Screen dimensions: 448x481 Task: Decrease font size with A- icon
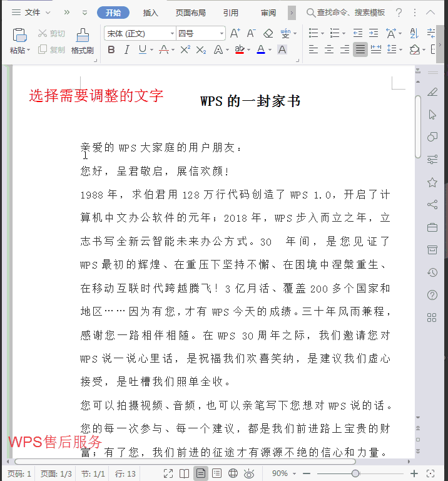[251, 33]
